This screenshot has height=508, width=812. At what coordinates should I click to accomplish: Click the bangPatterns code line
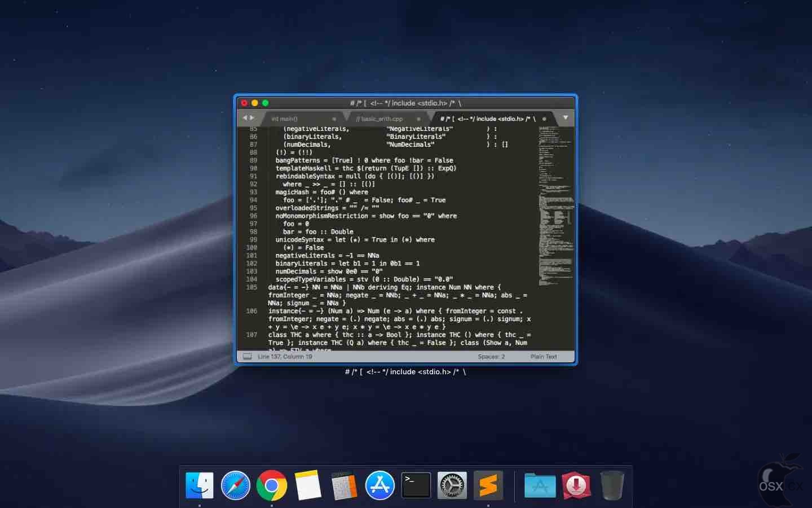(x=364, y=160)
